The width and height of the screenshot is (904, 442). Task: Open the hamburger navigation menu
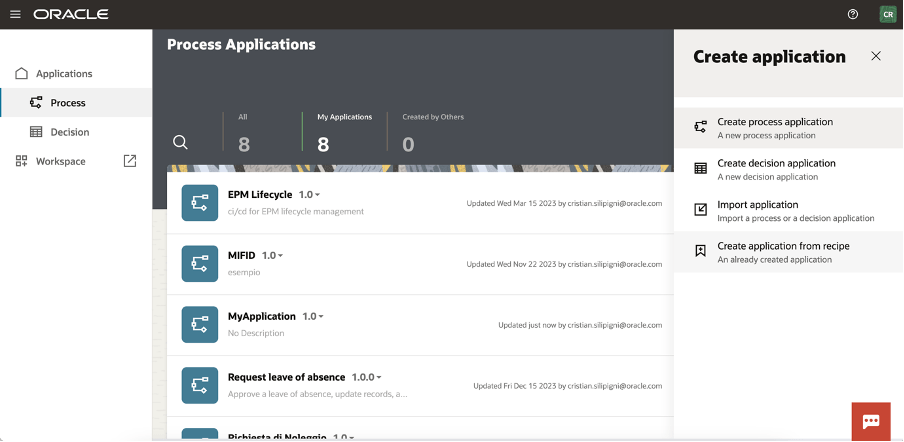coord(15,14)
